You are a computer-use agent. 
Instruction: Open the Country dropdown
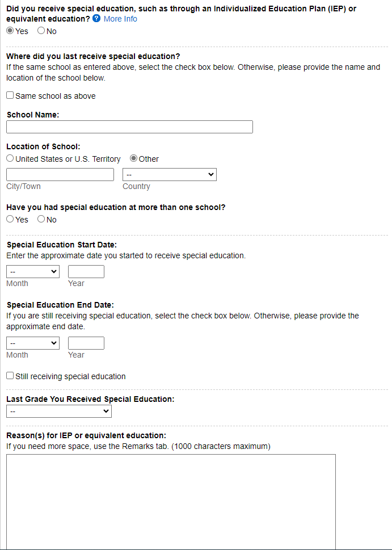click(x=169, y=175)
